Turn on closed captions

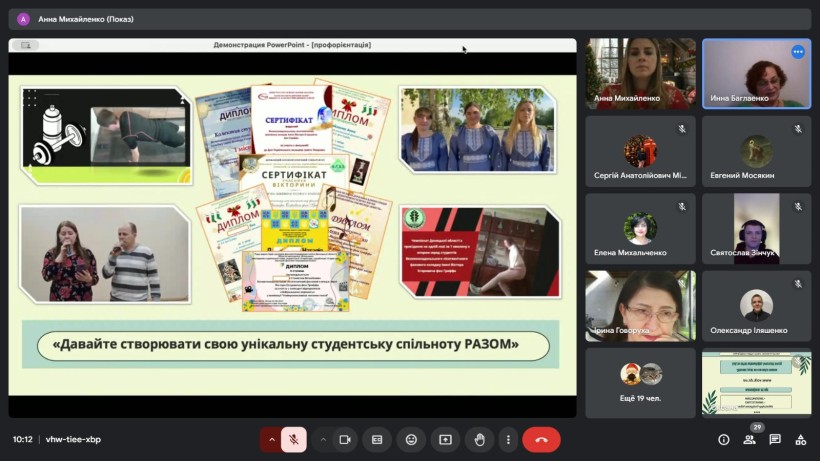(x=377, y=439)
